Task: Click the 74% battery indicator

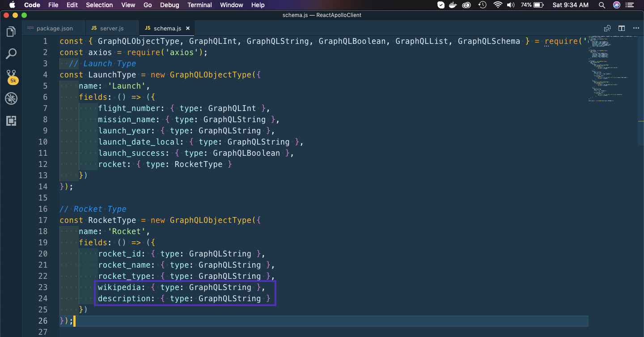Action: click(532, 5)
